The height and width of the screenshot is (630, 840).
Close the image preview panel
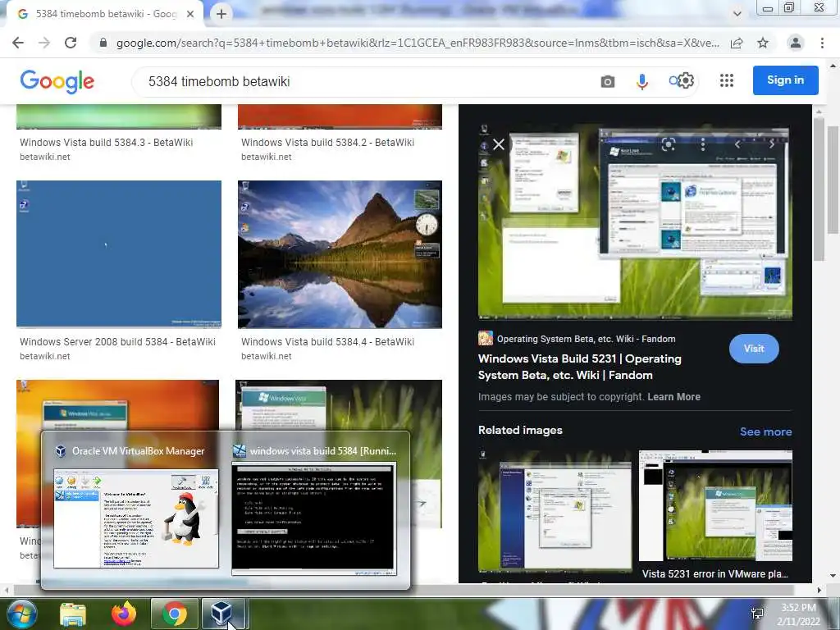tap(499, 144)
